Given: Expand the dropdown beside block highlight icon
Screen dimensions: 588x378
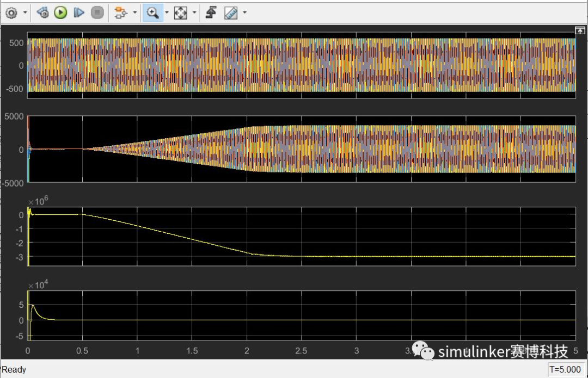Looking at the screenshot, I should tap(135, 13).
